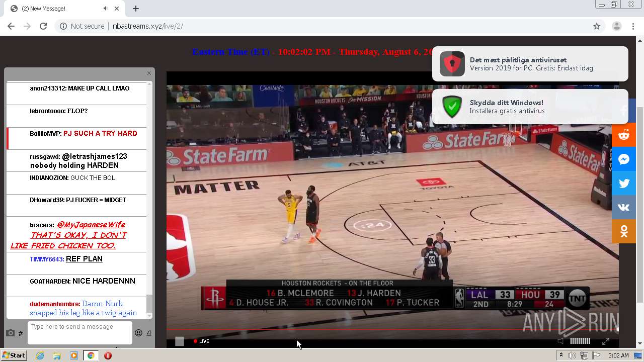The image size is (644, 362).
Task: Click the @letrashjames123 mention
Action: coord(95,156)
